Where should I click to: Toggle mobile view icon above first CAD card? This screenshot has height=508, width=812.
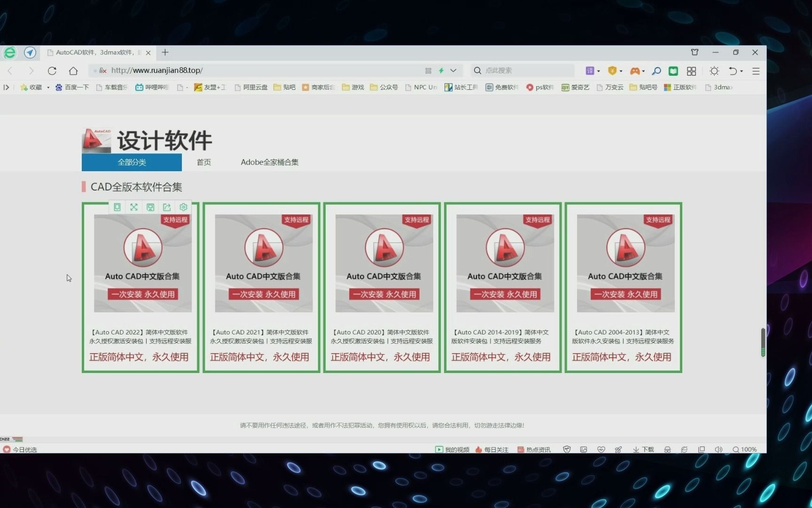[117, 207]
